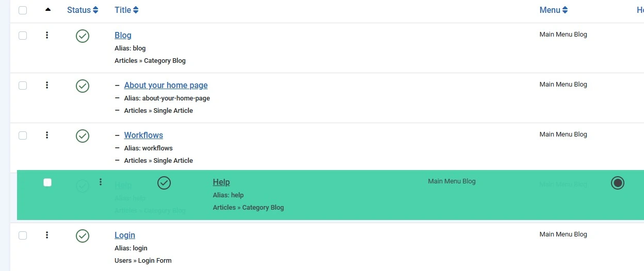This screenshot has height=271, width=644.
Task: Sort the list by Menu column
Action: 554,10
